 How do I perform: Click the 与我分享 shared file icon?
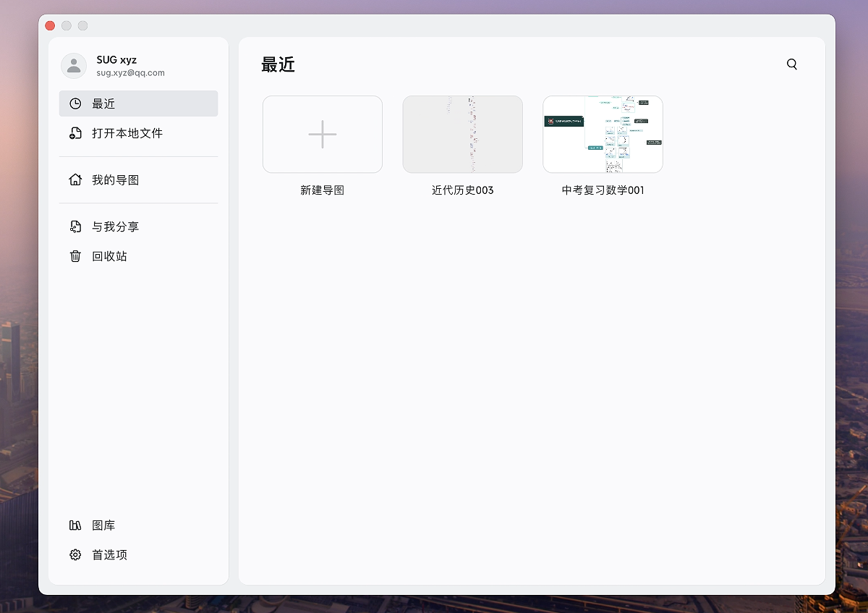pos(75,227)
